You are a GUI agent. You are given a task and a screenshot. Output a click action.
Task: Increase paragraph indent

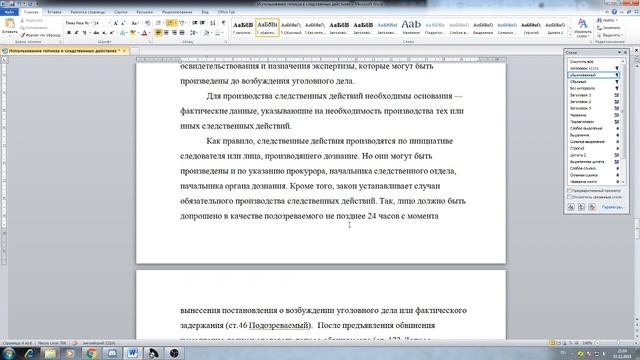coord(203,23)
